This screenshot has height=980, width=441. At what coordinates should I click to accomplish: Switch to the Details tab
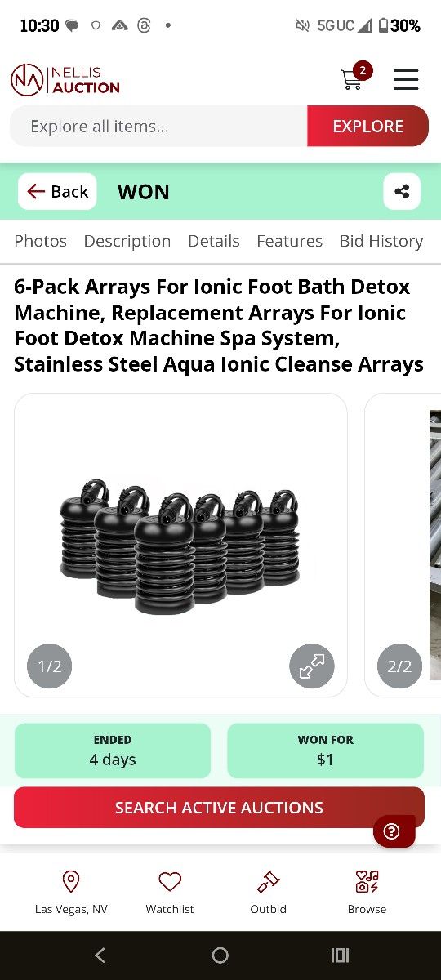[x=214, y=241]
